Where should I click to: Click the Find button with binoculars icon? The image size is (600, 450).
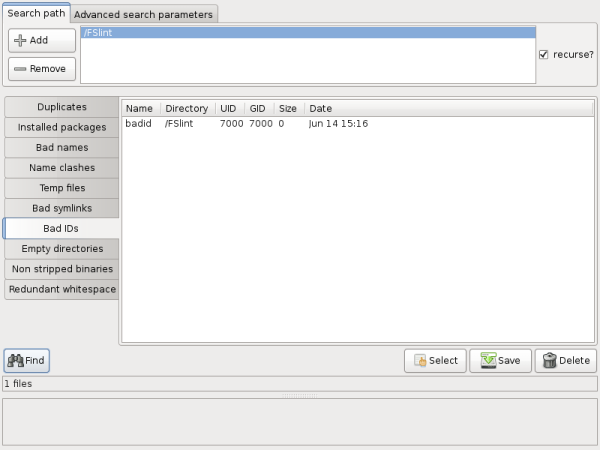pyautogui.click(x=26, y=360)
